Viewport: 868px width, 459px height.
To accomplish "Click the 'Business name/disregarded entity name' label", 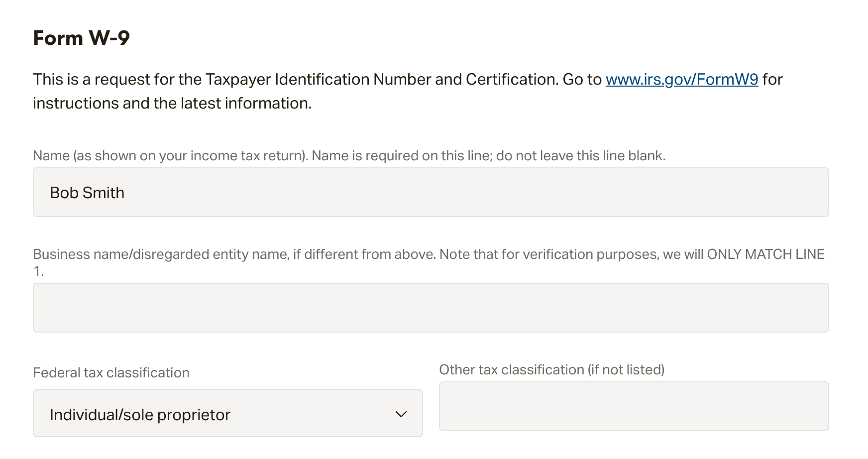I will (161, 254).
